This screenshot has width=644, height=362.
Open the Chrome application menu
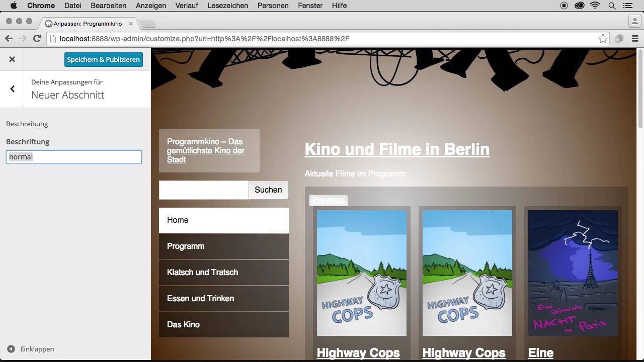(41, 6)
